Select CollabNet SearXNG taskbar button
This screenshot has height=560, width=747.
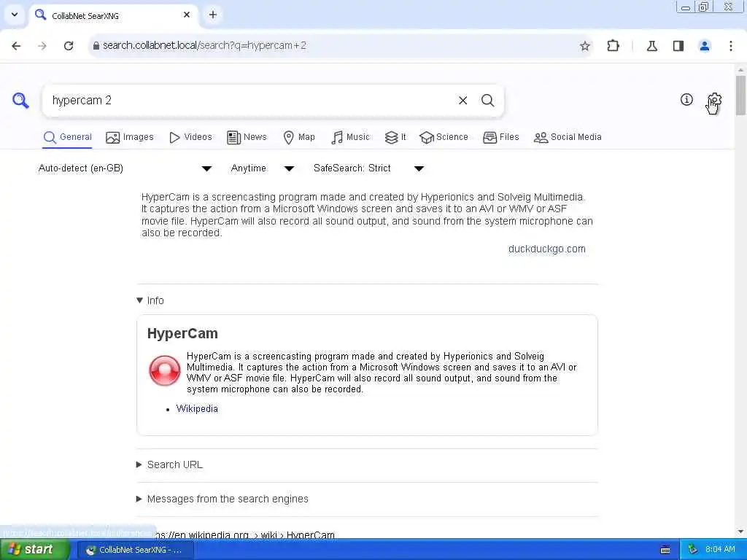pyautogui.click(x=134, y=550)
